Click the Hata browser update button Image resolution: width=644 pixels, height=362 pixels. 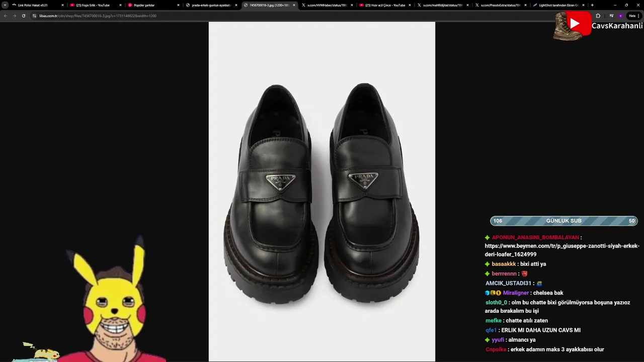click(x=633, y=16)
